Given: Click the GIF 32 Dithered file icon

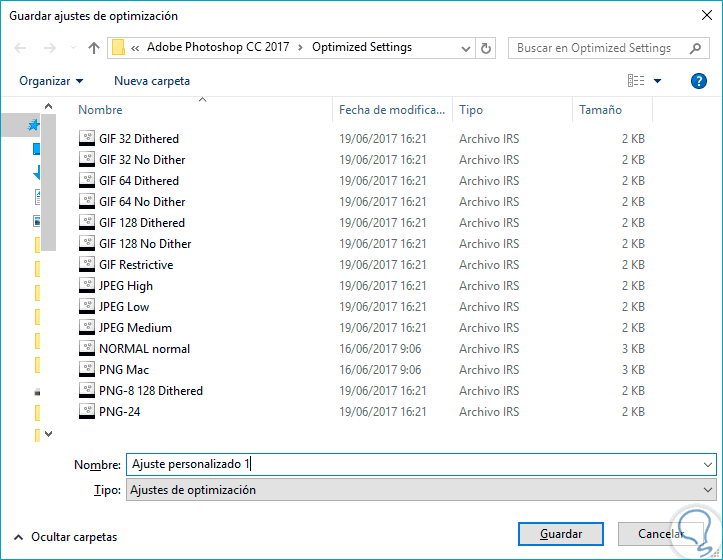Looking at the screenshot, I should (86, 139).
